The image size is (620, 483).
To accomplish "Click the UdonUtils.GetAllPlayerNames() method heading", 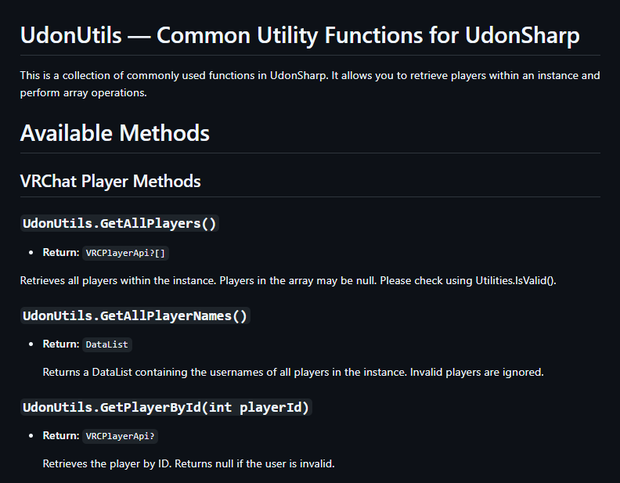I will click(x=135, y=316).
